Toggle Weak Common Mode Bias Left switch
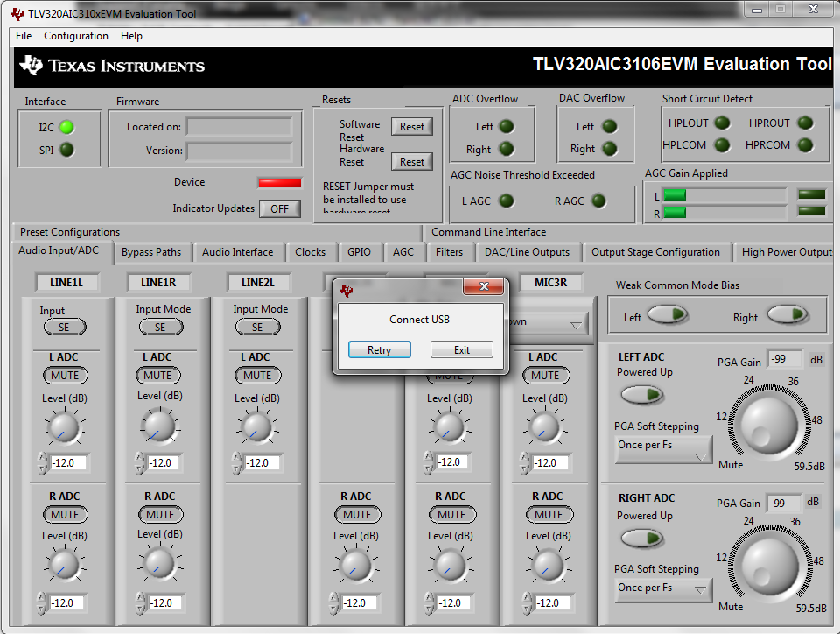840x634 pixels. (x=668, y=314)
